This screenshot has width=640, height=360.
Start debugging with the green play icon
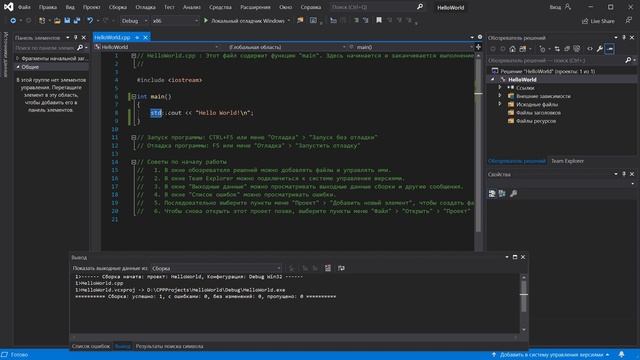[206, 20]
